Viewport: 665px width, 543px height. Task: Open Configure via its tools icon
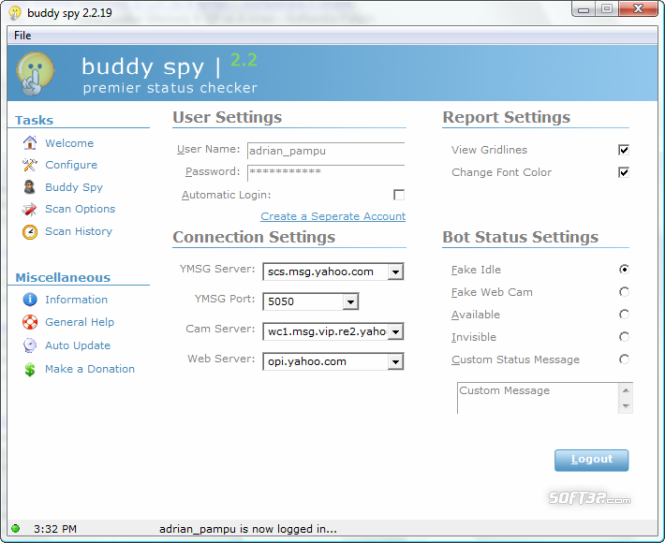(29, 165)
